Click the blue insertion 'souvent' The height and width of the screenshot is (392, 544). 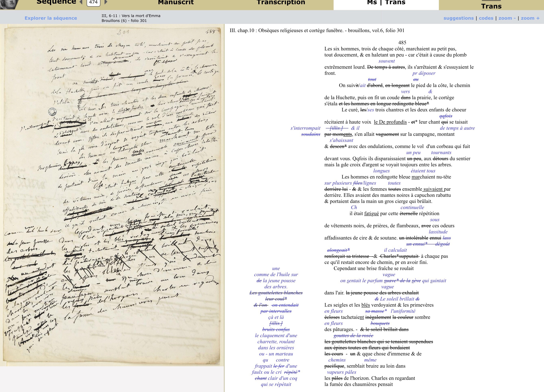[x=386, y=61]
